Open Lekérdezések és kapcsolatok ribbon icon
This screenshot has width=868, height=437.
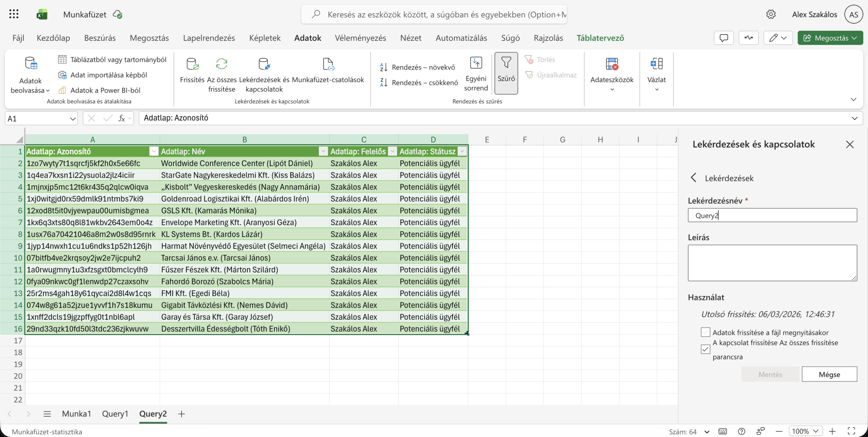(x=264, y=64)
